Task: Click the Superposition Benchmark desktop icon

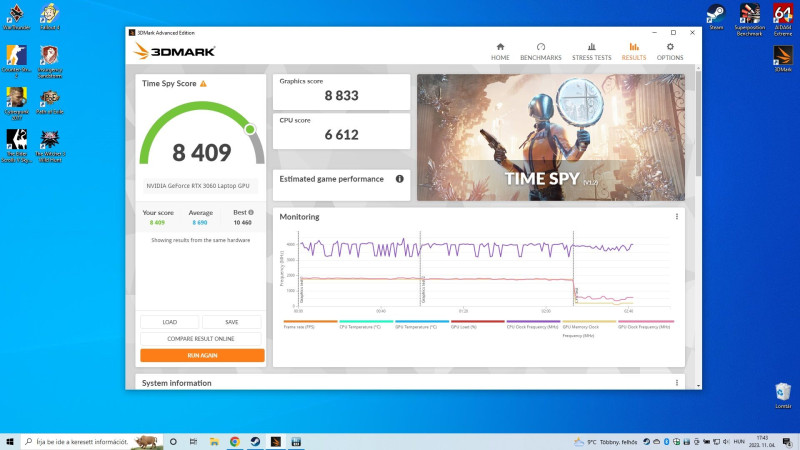Action: pos(749,19)
